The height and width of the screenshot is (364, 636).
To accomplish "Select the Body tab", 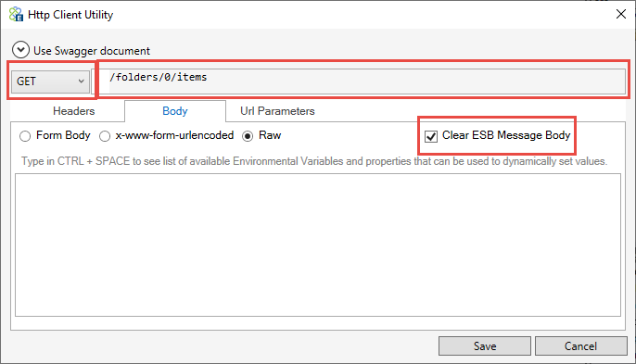I will (x=175, y=111).
